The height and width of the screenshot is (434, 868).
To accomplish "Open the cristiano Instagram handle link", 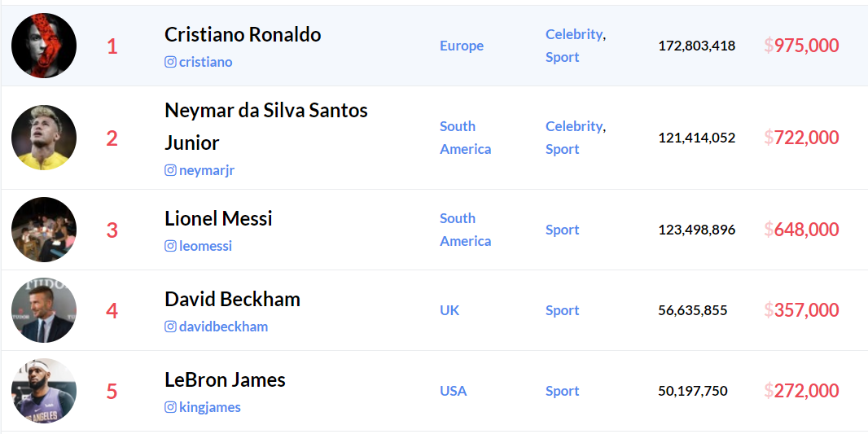I will [x=205, y=62].
